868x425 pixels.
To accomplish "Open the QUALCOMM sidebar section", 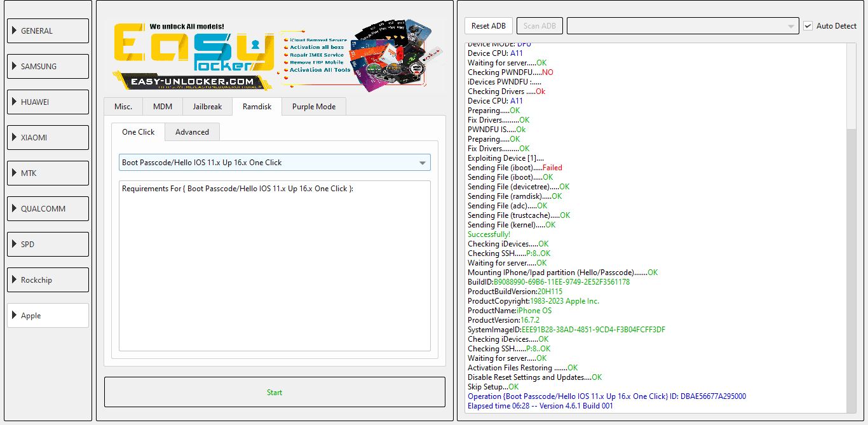I will click(x=48, y=208).
